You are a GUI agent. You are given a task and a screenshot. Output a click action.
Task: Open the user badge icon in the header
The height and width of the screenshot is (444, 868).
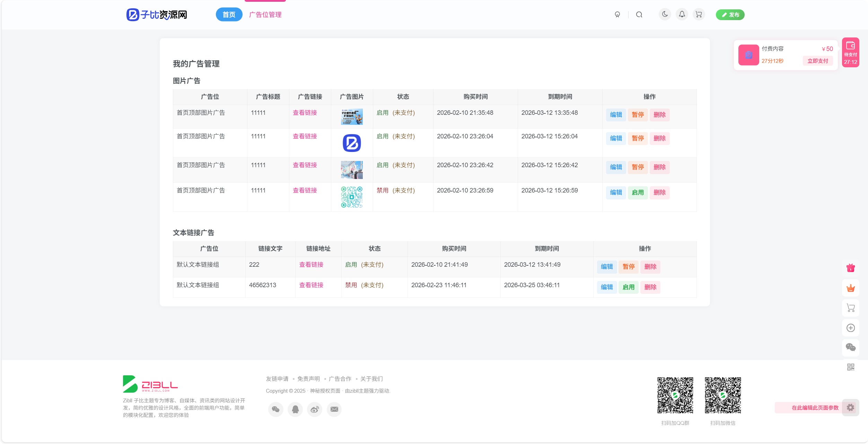[617, 15]
